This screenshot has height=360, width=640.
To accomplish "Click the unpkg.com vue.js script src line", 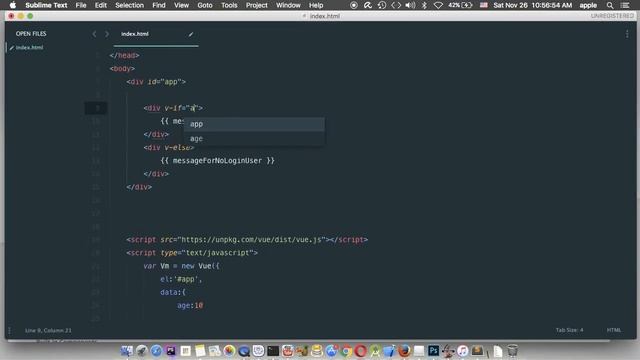I will [247, 240].
